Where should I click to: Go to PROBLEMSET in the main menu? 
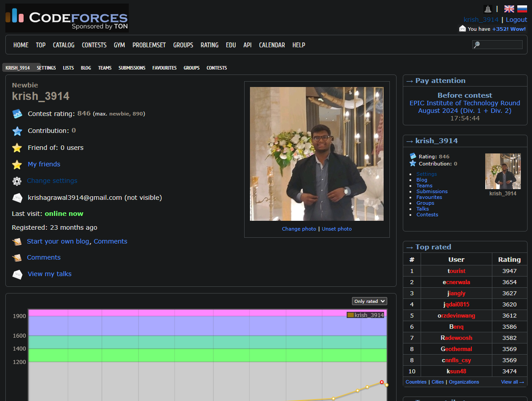tap(149, 45)
